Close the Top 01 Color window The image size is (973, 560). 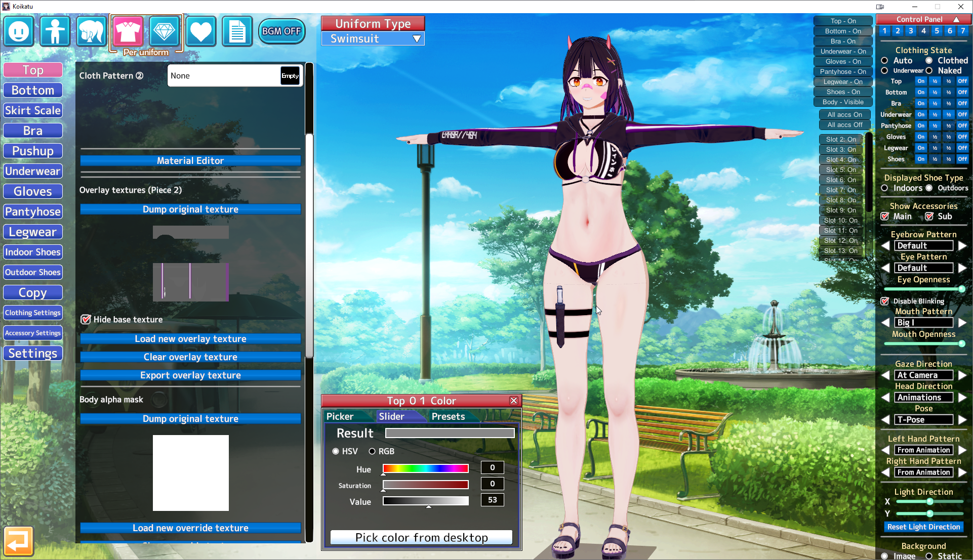click(514, 401)
